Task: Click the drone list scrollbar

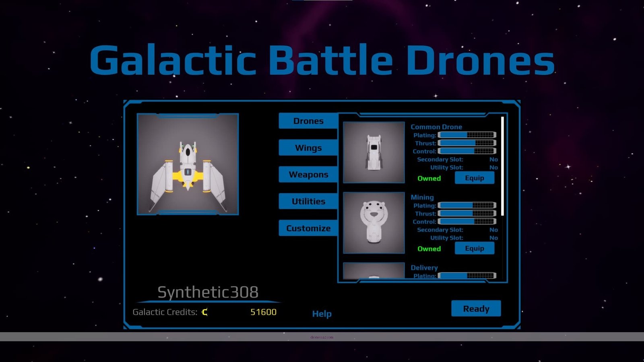Action: coord(502,165)
